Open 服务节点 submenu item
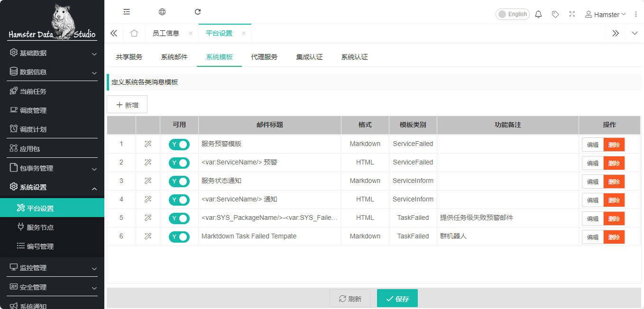 click(x=52, y=227)
